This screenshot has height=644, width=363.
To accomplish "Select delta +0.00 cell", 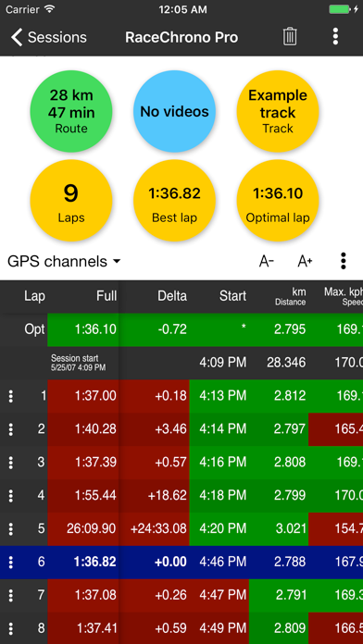I will pos(154,563).
